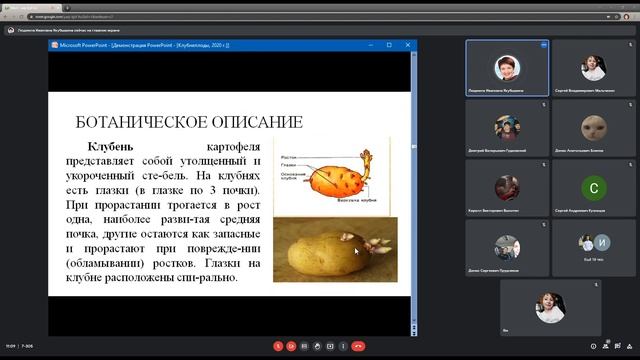Viewport: 640px width, 360px height.
Task: Click vertical scrollbar of the PowerPoint slide
Action: pos(414,188)
